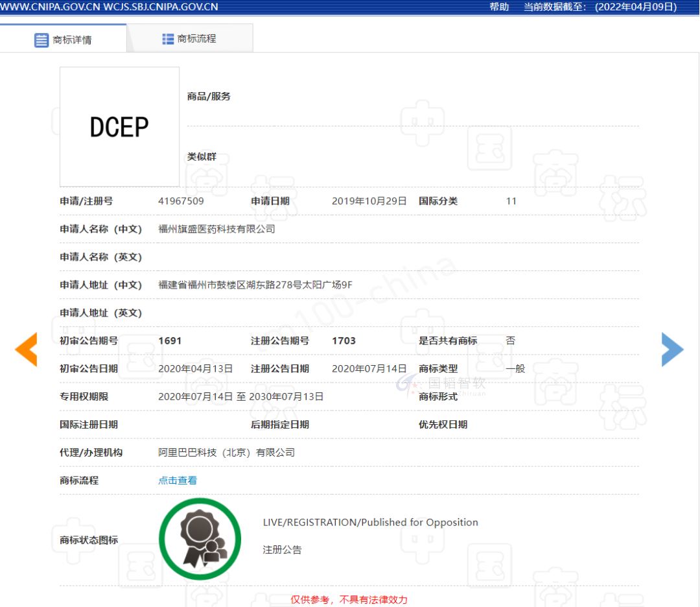Click the applicant address text

click(255, 285)
